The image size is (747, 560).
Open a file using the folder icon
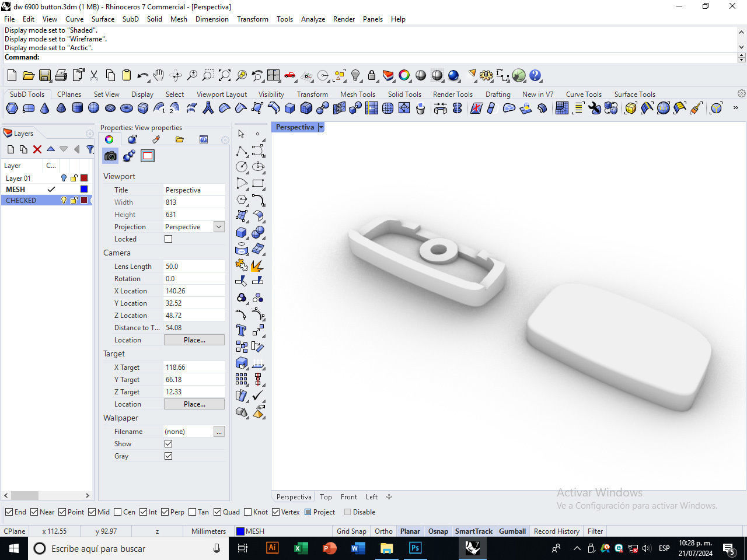(x=28, y=75)
